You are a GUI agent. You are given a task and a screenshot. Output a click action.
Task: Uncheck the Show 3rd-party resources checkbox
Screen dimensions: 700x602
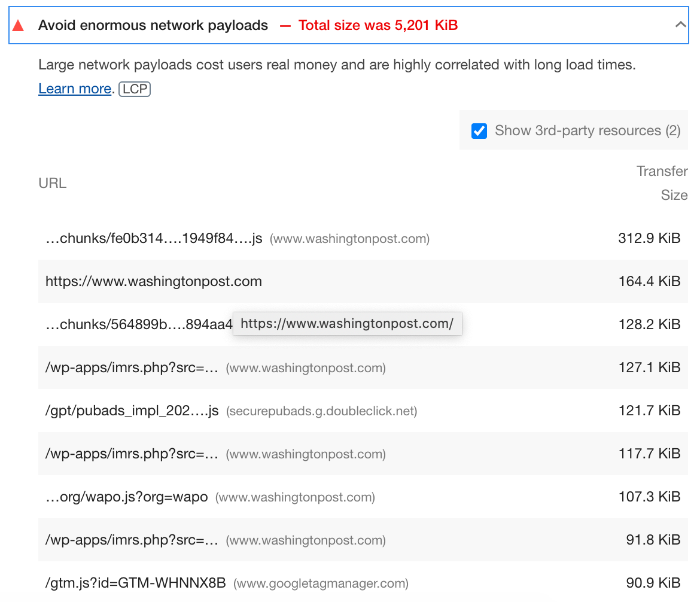(479, 130)
